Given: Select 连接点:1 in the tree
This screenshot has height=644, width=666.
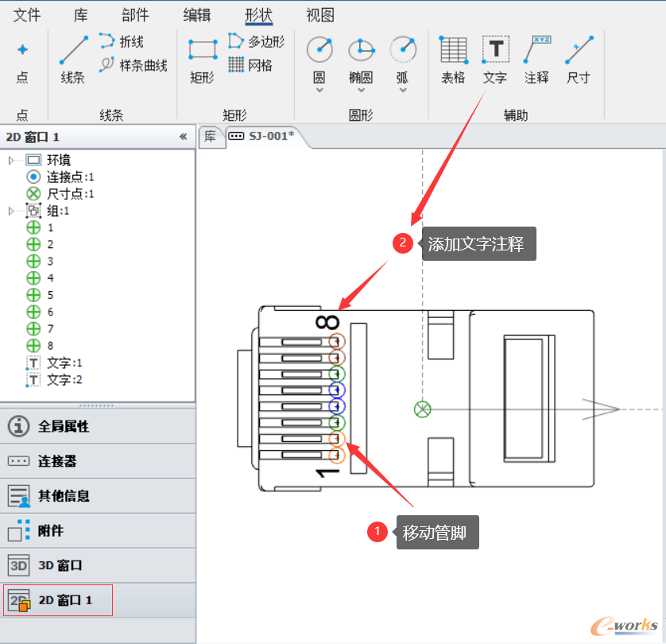Looking at the screenshot, I should (60, 177).
